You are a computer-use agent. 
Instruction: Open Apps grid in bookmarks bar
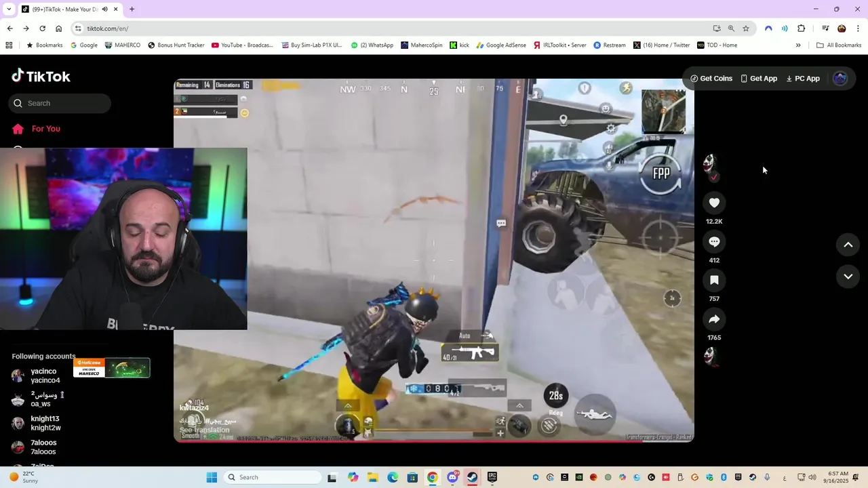click(9, 45)
